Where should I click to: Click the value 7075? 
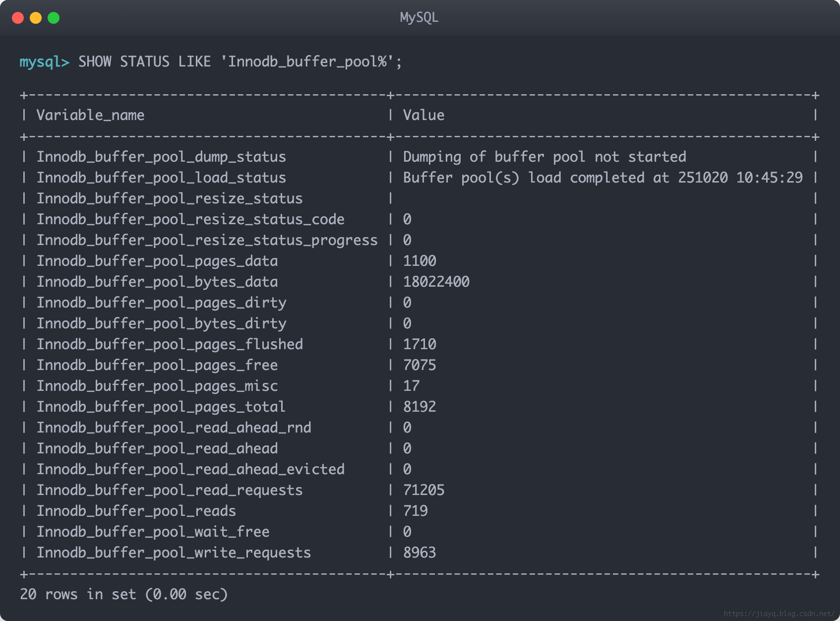pyautogui.click(x=420, y=366)
